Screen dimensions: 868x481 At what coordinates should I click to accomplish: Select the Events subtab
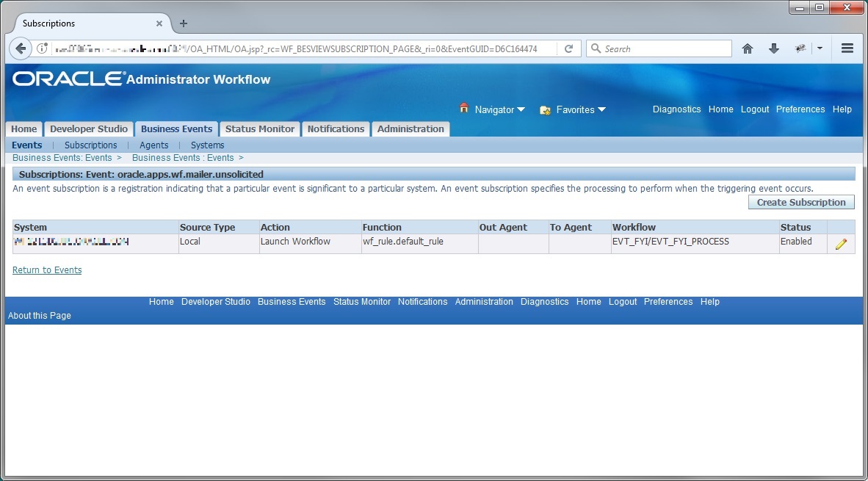coord(26,145)
